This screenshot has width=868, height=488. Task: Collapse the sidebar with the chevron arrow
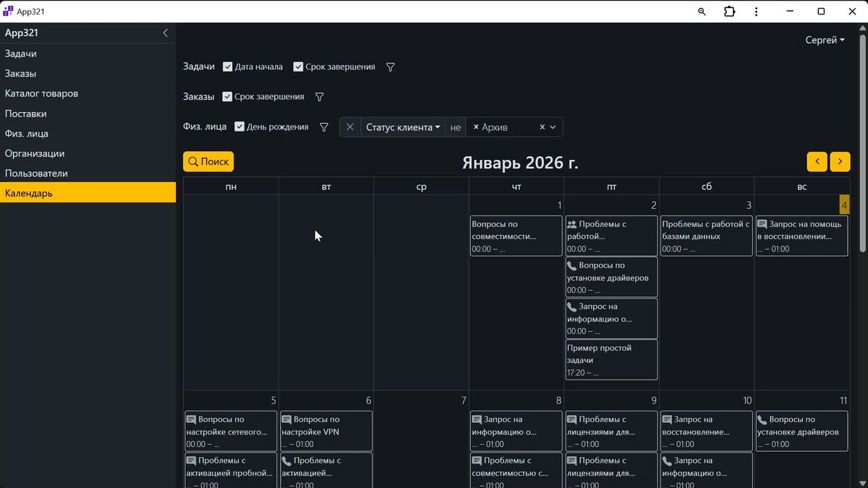tap(165, 33)
